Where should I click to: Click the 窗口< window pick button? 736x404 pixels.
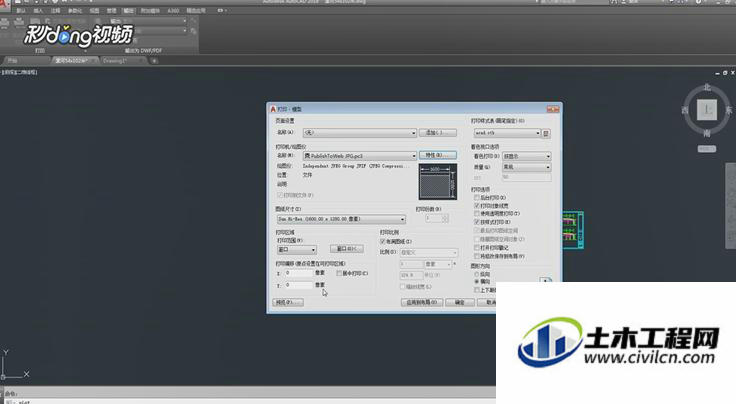coord(346,249)
